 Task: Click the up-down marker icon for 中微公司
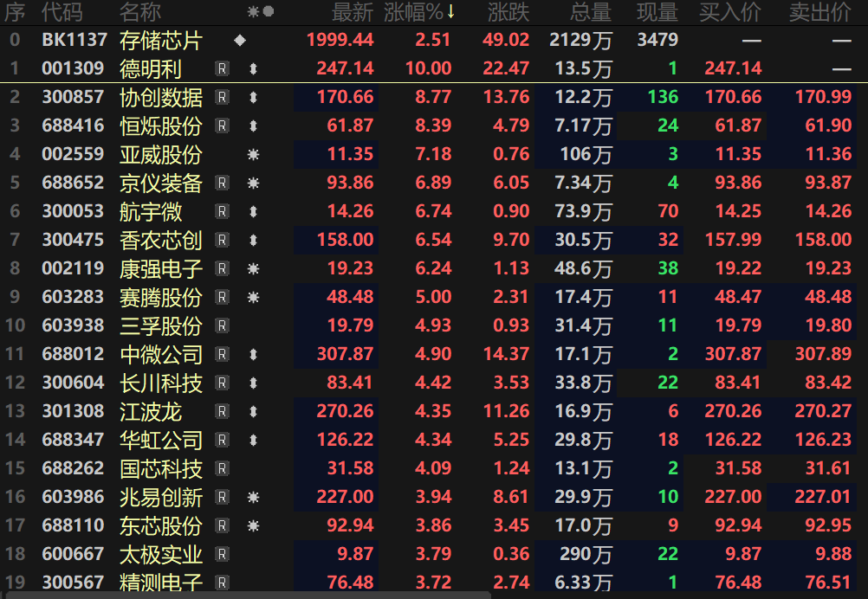pyautogui.click(x=253, y=355)
